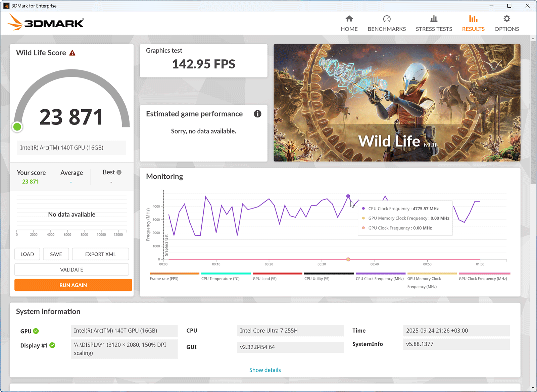Click the red warning triangle beside Wild Life Score
The height and width of the screenshot is (392, 537).
coord(72,53)
